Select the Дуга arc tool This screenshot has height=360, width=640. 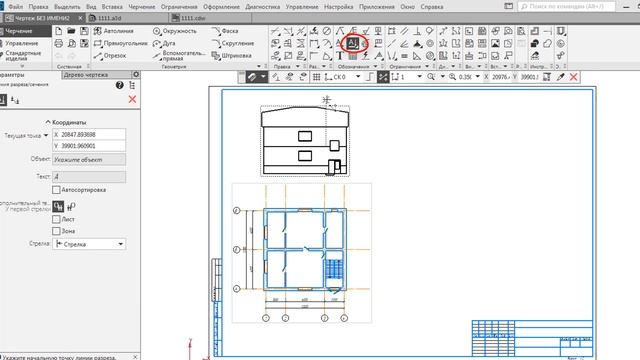point(164,43)
